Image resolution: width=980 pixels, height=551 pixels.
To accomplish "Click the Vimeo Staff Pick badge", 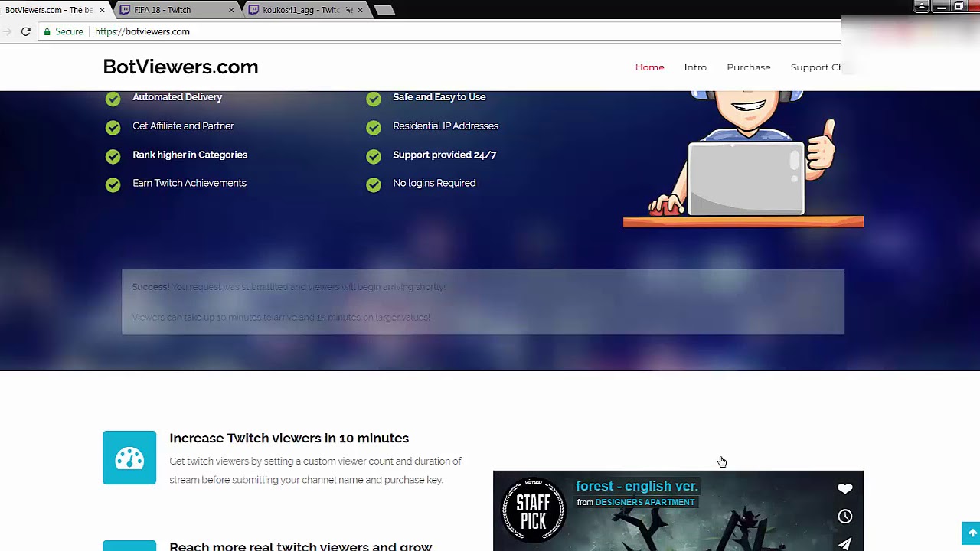I will pyautogui.click(x=534, y=509).
